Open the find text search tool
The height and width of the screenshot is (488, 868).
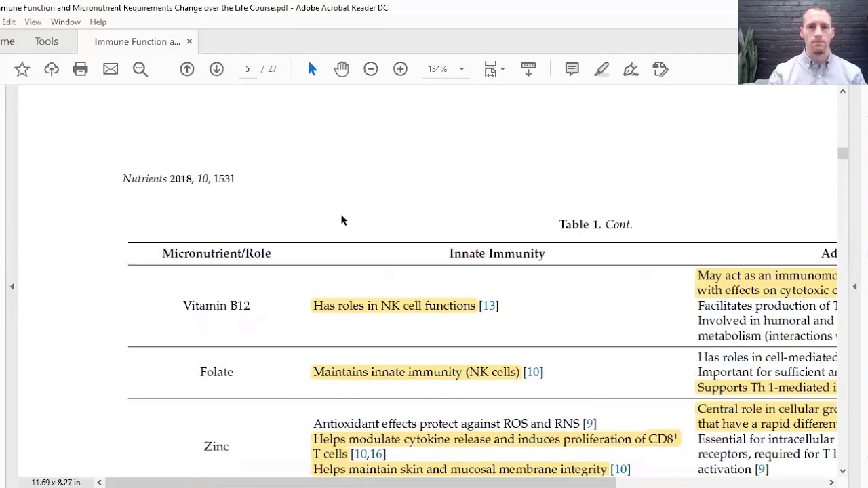click(140, 69)
